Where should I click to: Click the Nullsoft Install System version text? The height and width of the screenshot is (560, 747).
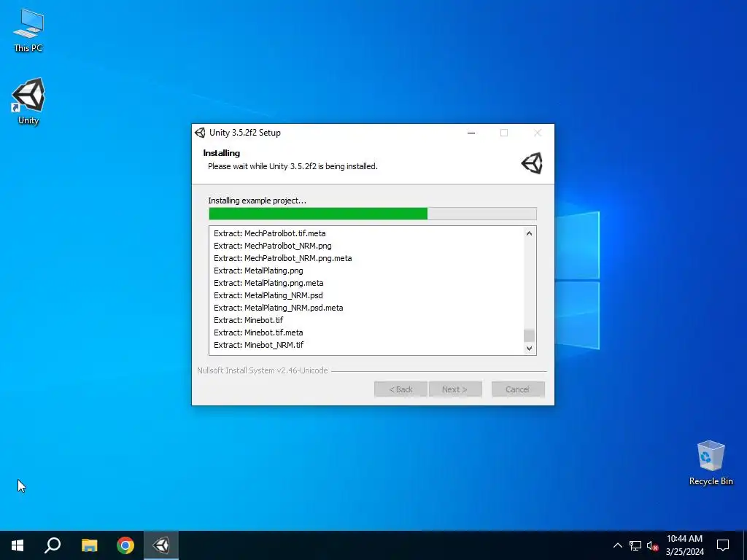[x=263, y=370]
